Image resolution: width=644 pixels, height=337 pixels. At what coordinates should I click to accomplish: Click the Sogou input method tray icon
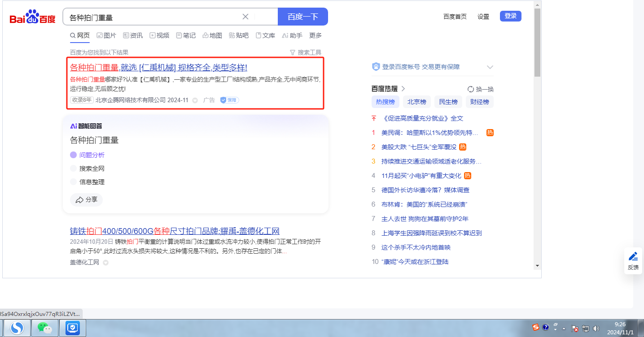[535, 327]
